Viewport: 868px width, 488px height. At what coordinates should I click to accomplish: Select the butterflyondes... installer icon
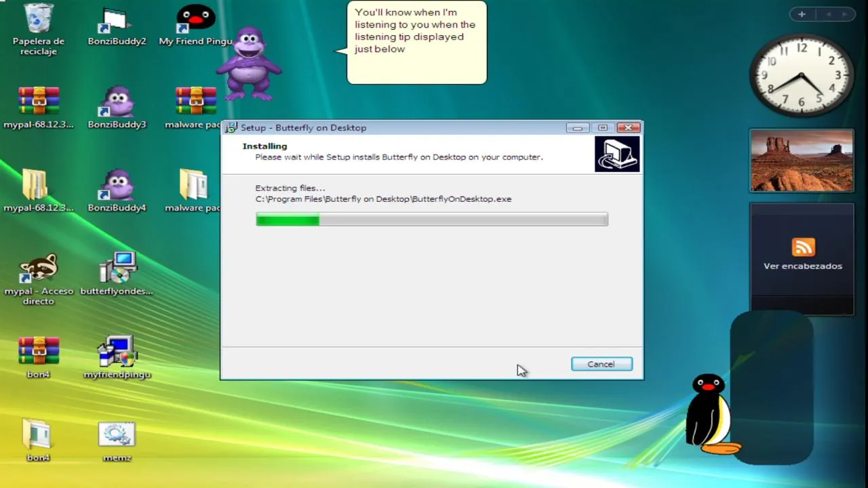click(x=117, y=268)
